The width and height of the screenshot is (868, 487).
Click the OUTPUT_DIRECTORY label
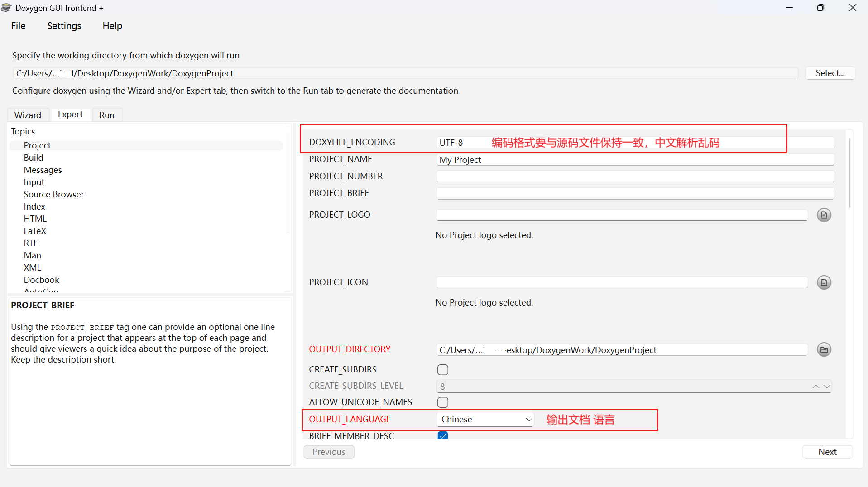[x=350, y=349]
